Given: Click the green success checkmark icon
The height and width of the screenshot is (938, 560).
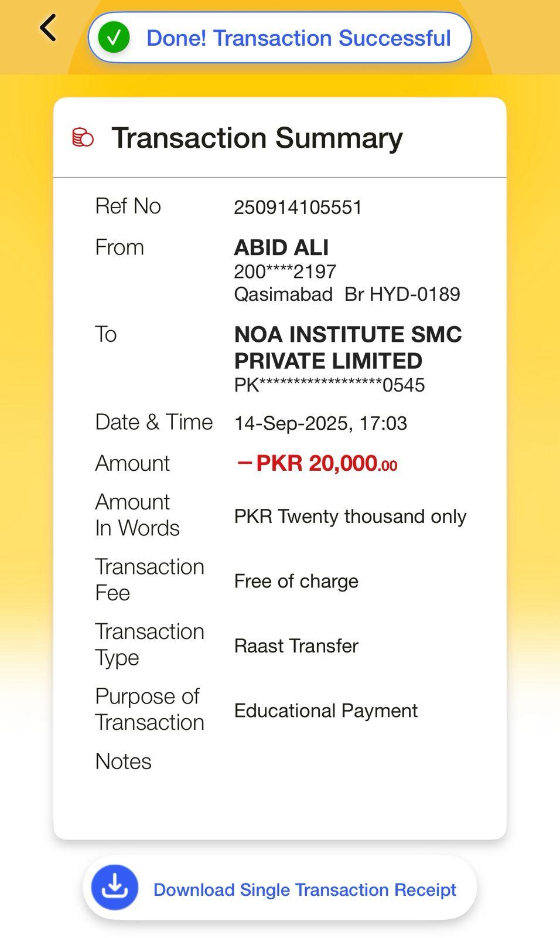Looking at the screenshot, I should [114, 38].
